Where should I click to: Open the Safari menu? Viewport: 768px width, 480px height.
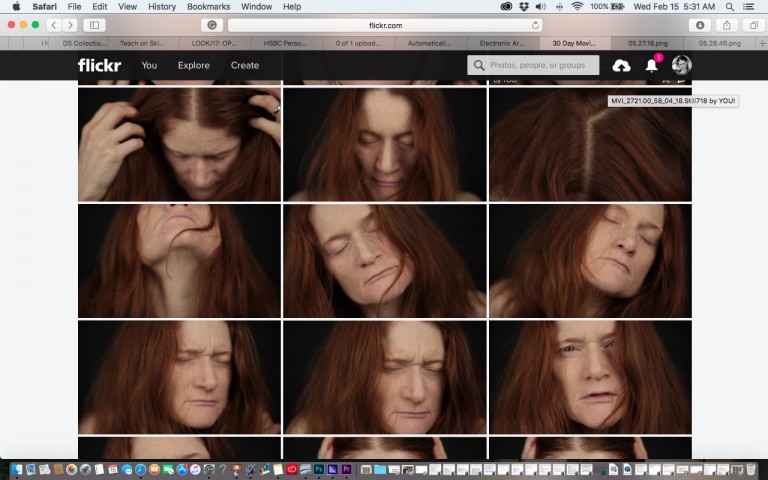tap(45, 7)
